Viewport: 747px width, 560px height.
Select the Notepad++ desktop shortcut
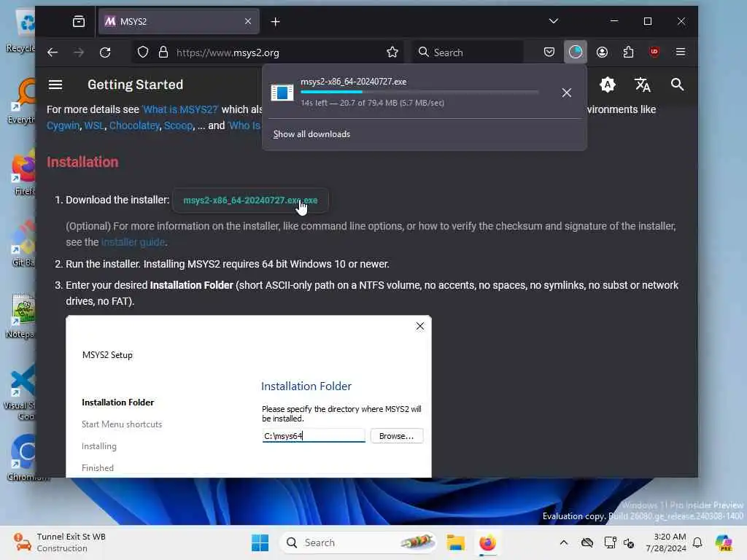[x=20, y=316]
